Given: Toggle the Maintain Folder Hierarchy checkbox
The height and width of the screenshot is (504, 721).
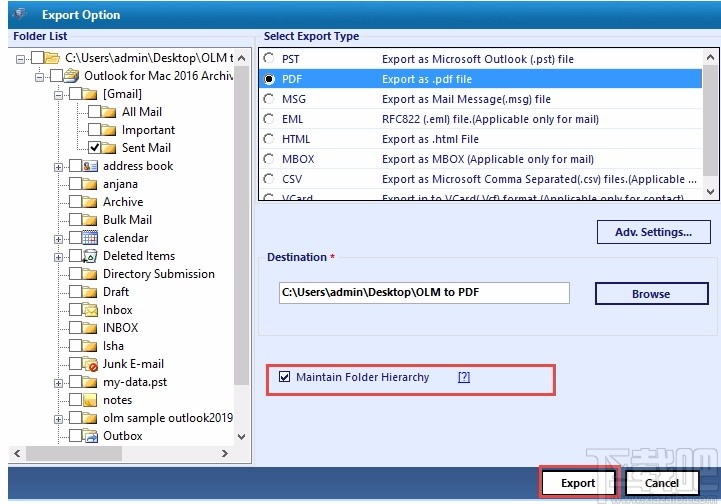Looking at the screenshot, I should click(285, 377).
